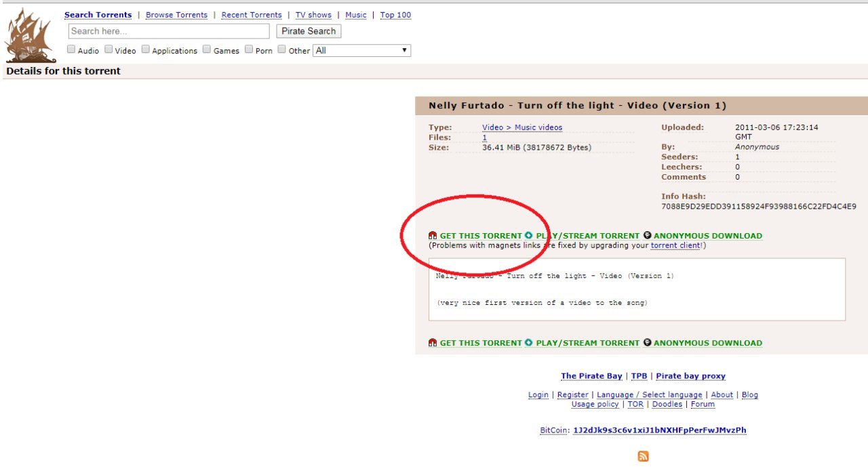The height and width of the screenshot is (473, 868).
Task: Click the lower PLAY/STREAM TORRENT link
Action: click(x=587, y=343)
